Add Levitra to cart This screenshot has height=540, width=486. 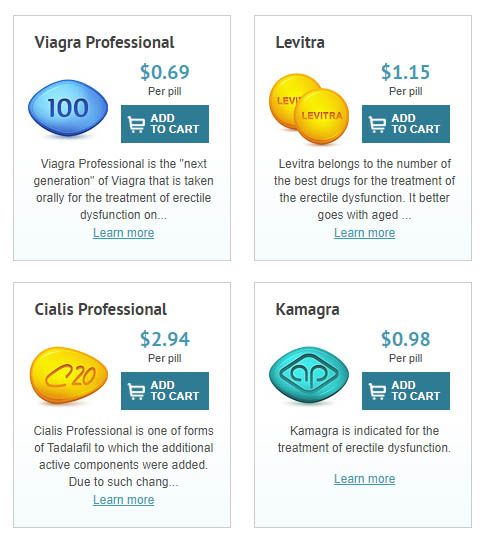coord(406,124)
